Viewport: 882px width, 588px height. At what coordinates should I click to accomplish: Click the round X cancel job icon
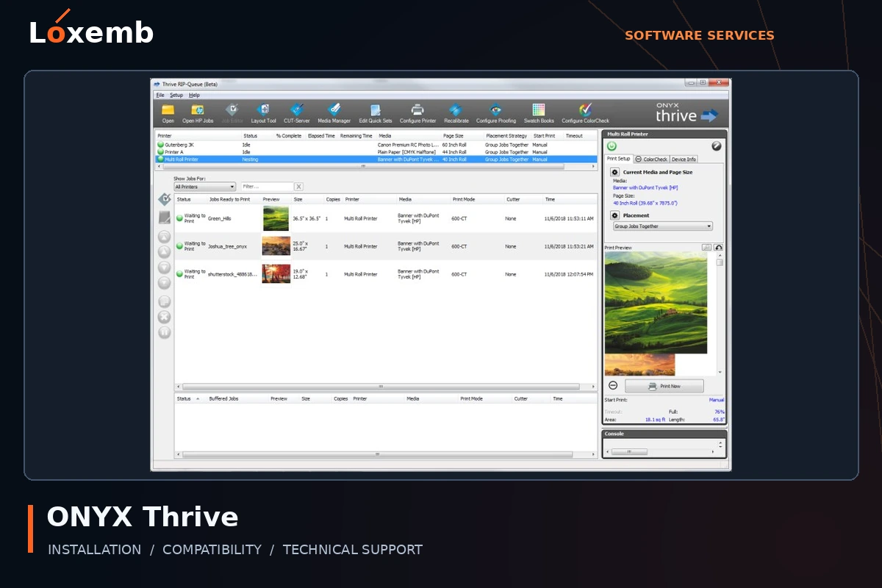tap(165, 317)
